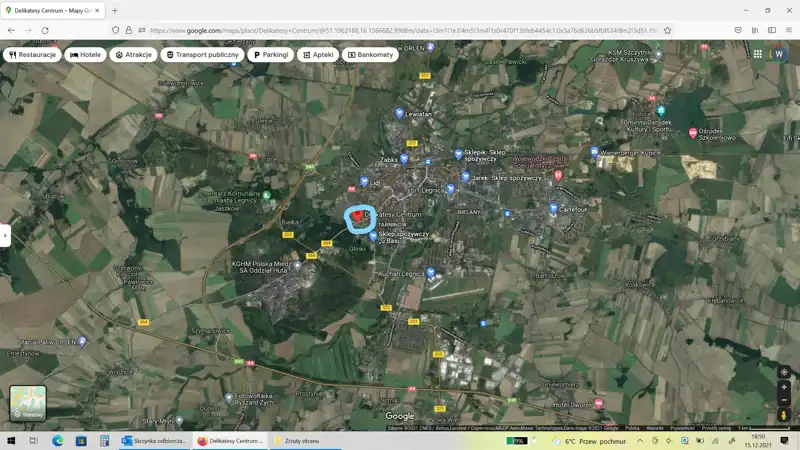Reload the current page
800x450 pixels.
coord(45,30)
